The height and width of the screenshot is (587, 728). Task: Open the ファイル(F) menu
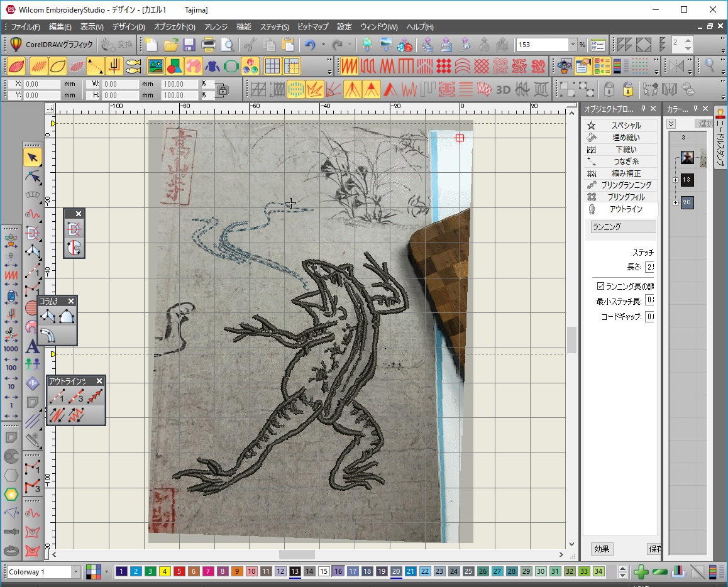coord(25,27)
